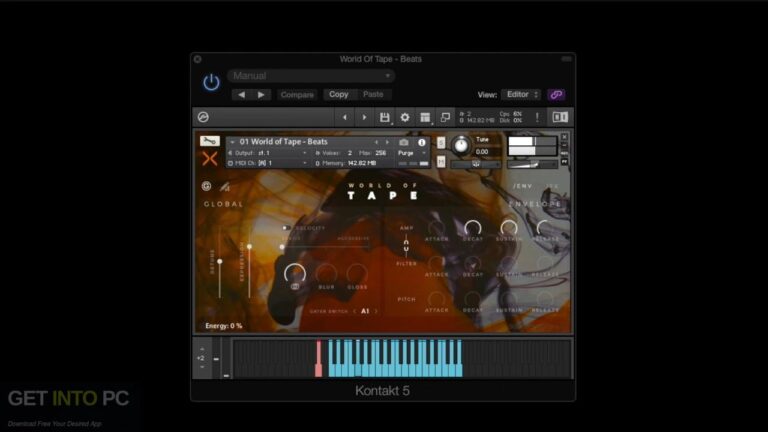Click the instrument info icon

point(422,143)
